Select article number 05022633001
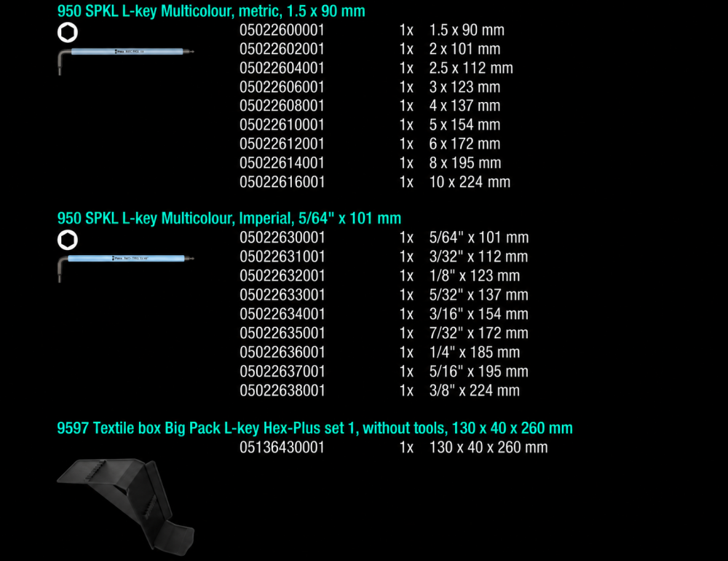Screen dimensions: 728x561 [x=282, y=294]
